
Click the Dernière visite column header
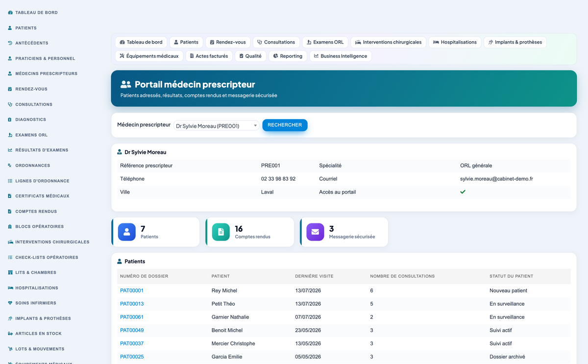point(314,276)
